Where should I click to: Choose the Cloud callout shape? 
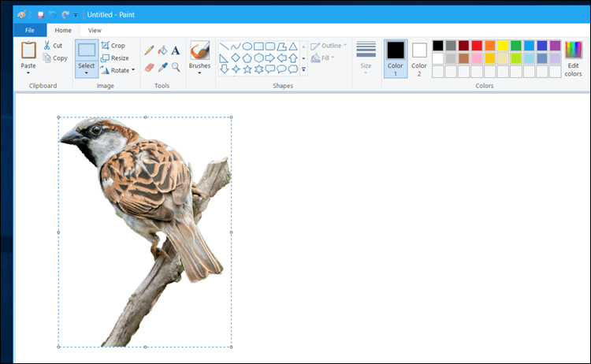tap(293, 69)
